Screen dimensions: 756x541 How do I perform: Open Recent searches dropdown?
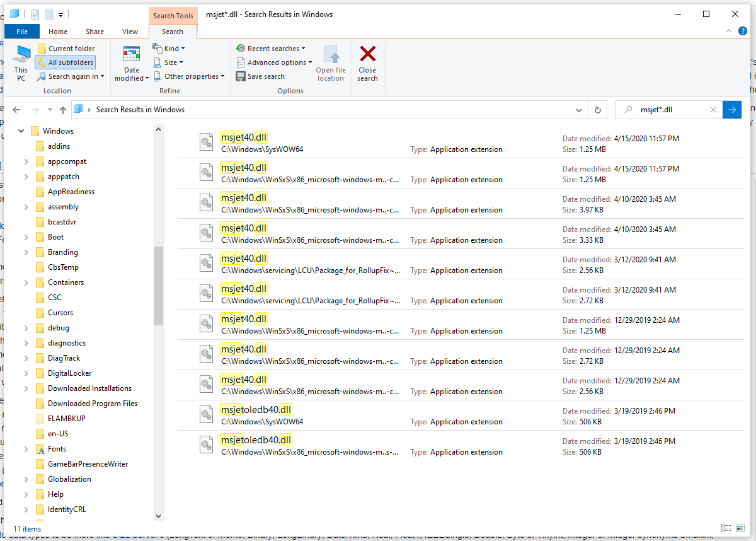271,49
